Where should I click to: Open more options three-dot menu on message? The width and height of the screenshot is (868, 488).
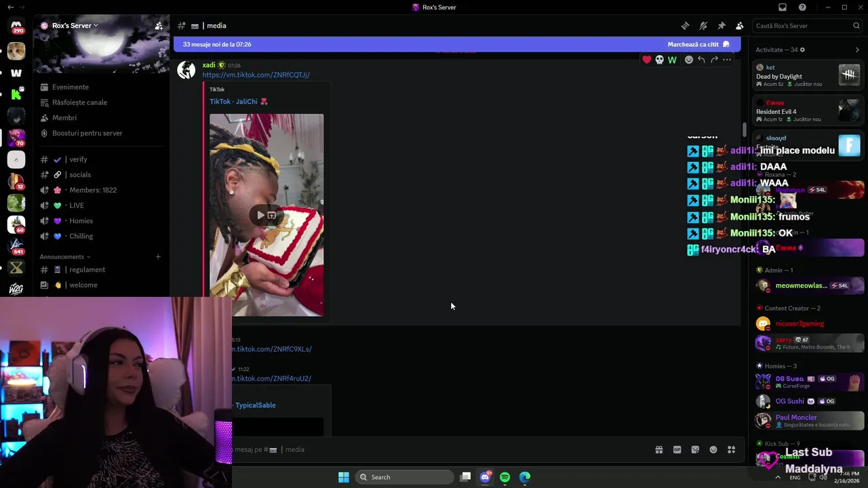click(x=727, y=60)
